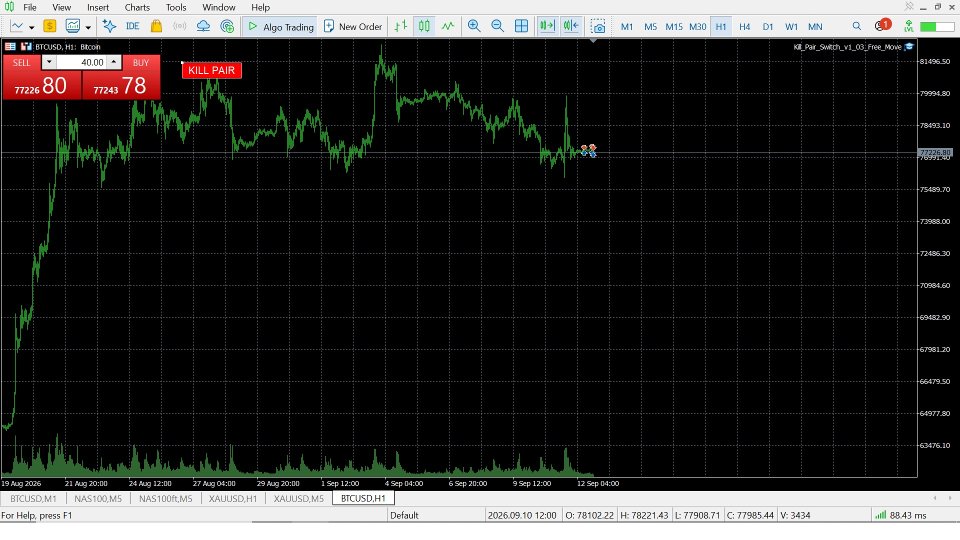Open the Help menu
The image size is (960, 540).
coord(260,7)
